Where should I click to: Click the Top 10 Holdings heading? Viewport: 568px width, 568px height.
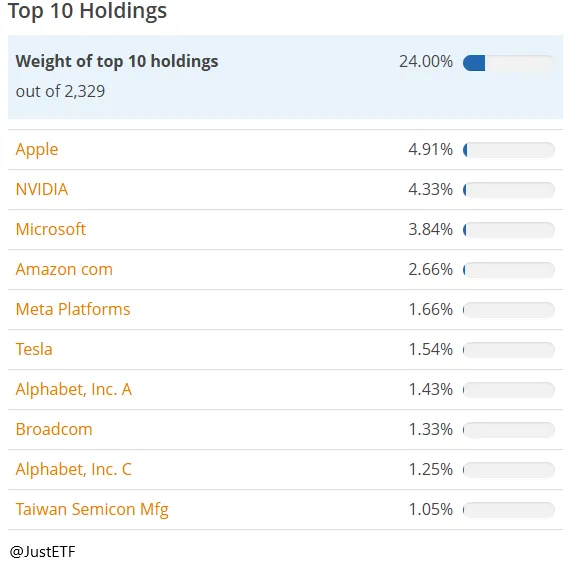[x=87, y=11]
